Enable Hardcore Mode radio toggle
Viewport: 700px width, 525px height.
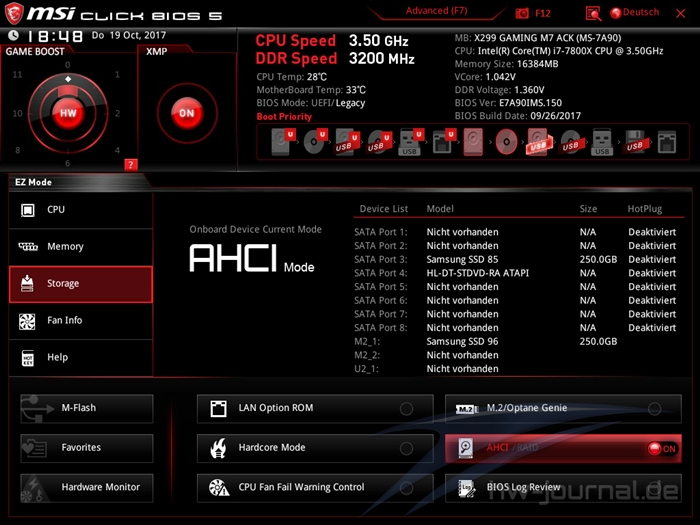tap(406, 448)
